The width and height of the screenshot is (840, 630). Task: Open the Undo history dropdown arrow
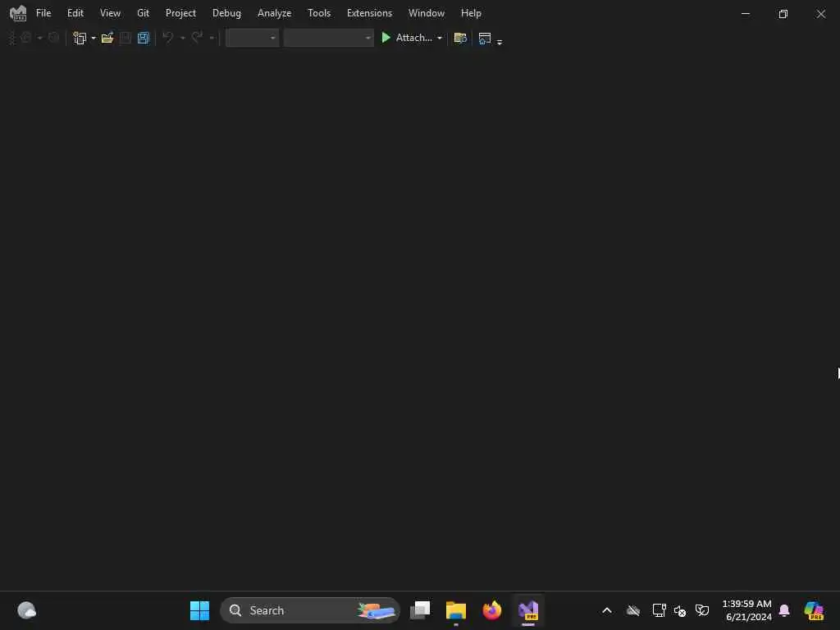182,38
